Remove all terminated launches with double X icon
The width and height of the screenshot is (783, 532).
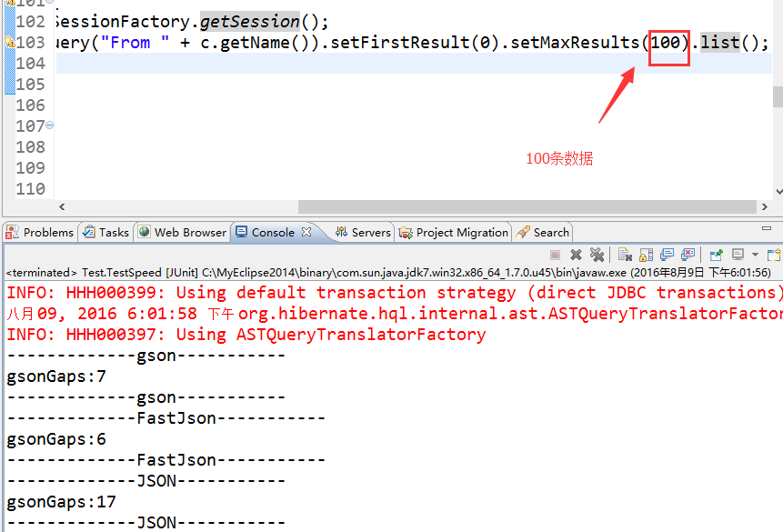point(597,255)
